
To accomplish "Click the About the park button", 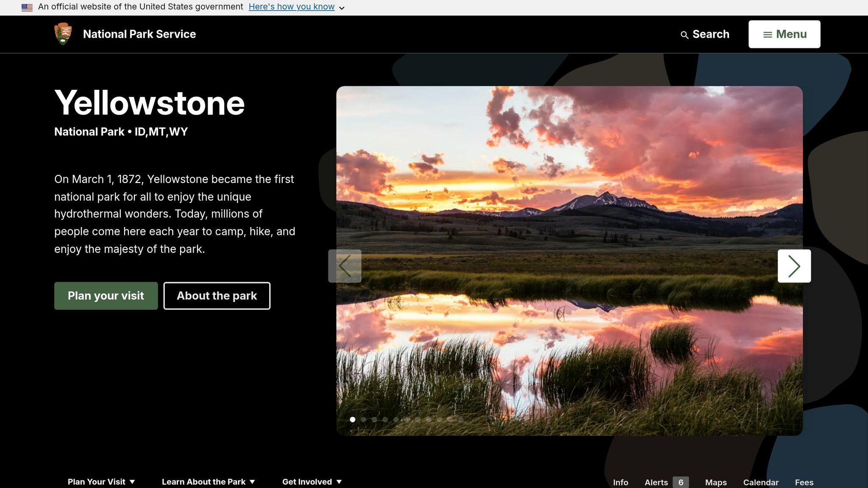I will pos(217,296).
